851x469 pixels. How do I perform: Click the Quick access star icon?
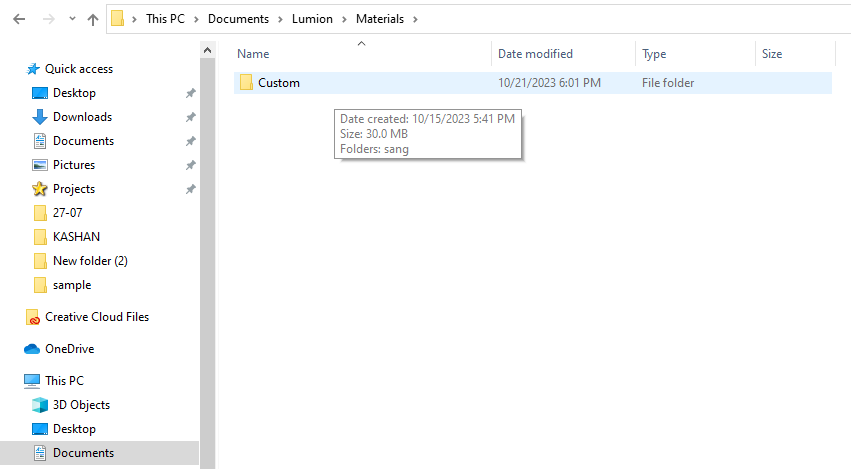point(33,69)
